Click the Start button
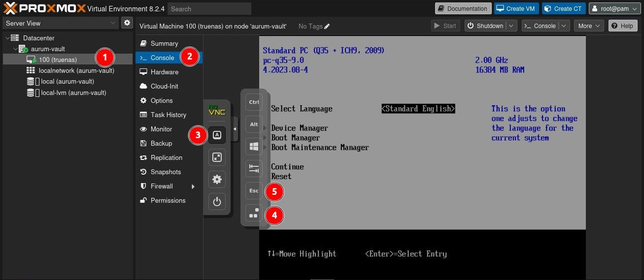The height and width of the screenshot is (280, 644). pyautogui.click(x=445, y=26)
